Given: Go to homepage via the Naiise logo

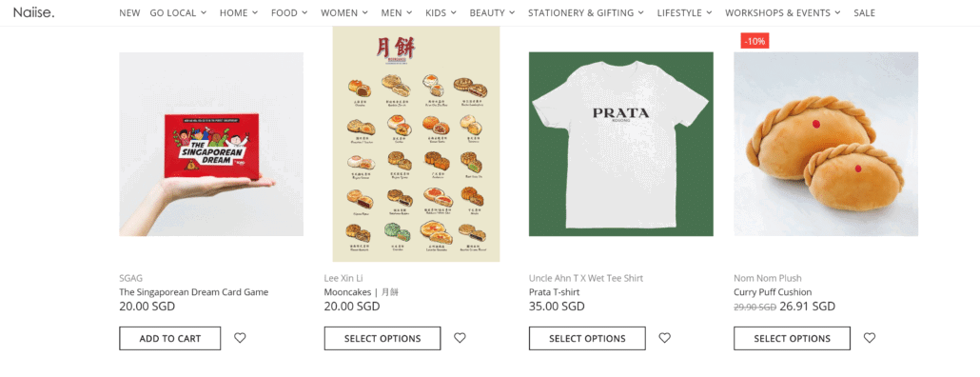Looking at the screenshot, I should [x=33, y=12].
